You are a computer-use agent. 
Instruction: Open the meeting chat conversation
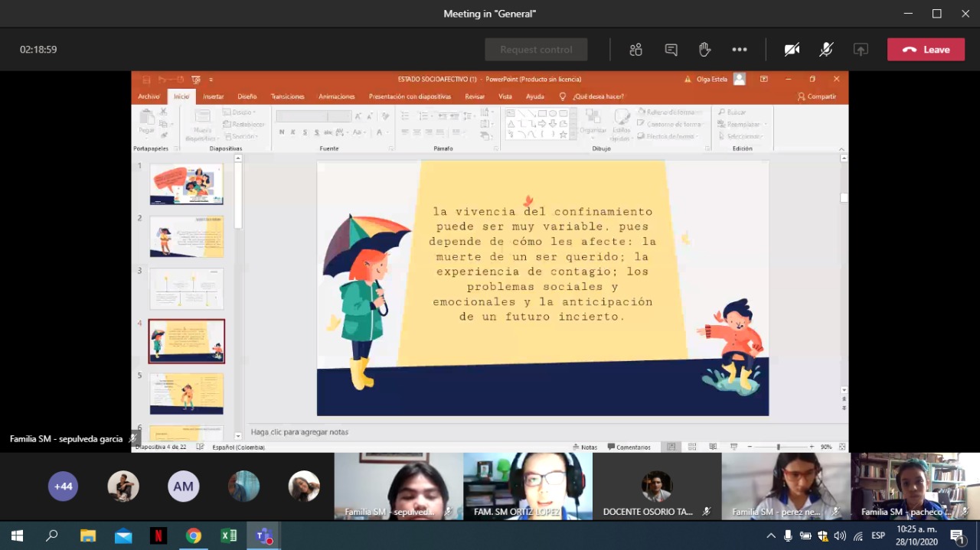pos(671,50)
